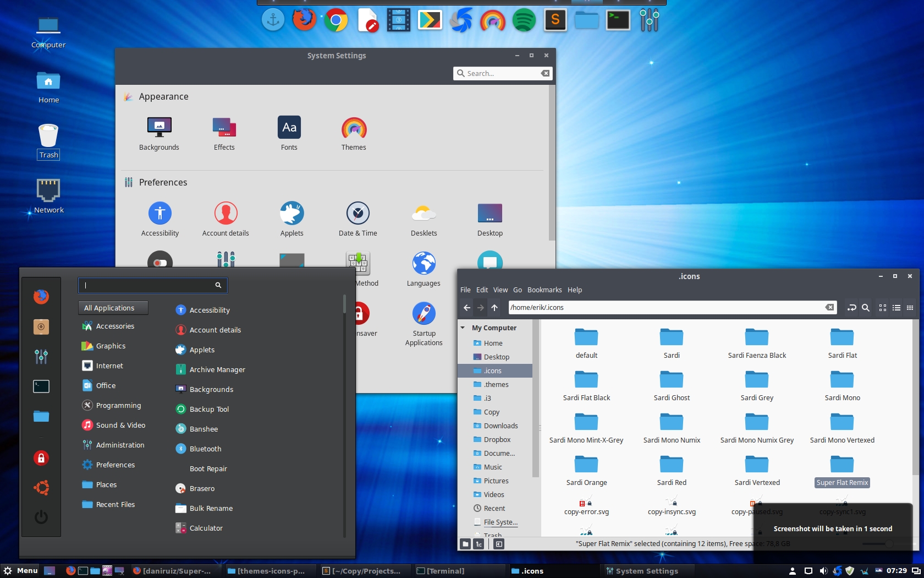
Task: Select copy-error.svg file
Action: tap(586, 506)
